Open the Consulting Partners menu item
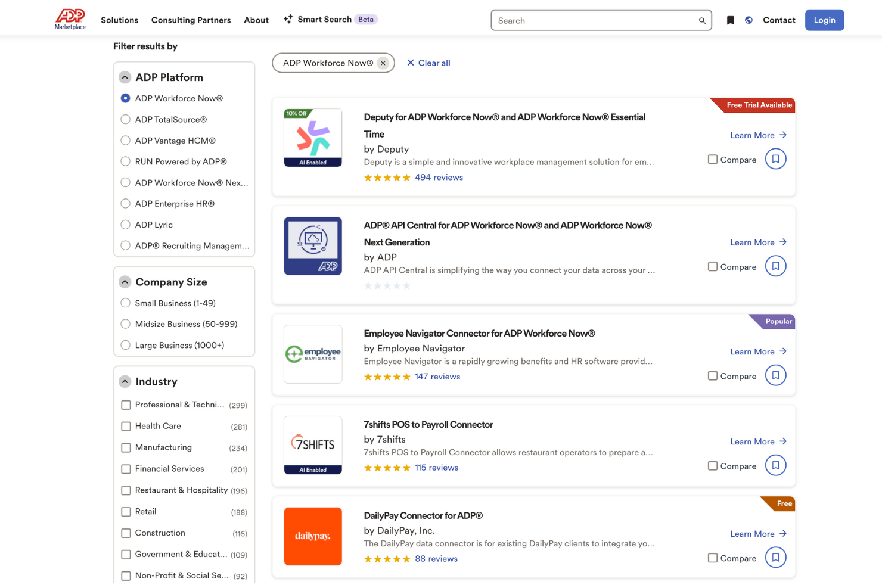882x588 pixels. coord(191,20)
